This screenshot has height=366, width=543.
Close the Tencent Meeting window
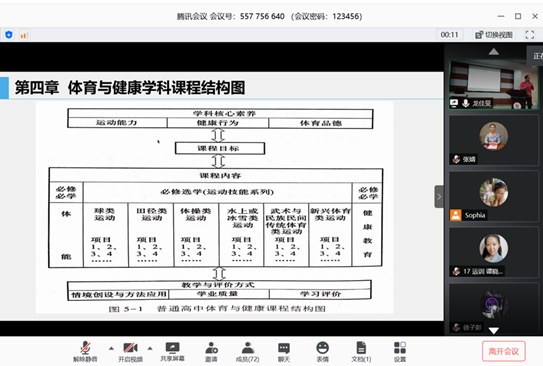(x=535, y=16)
